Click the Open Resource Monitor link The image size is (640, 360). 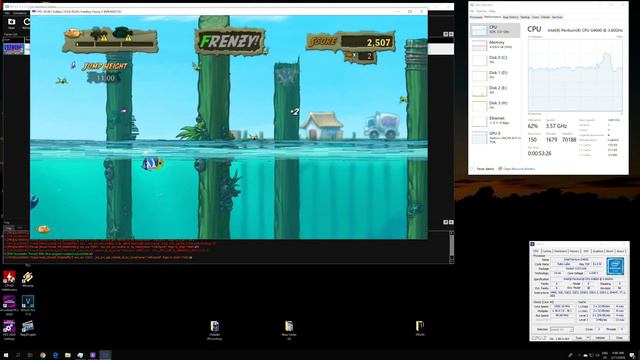519,169
